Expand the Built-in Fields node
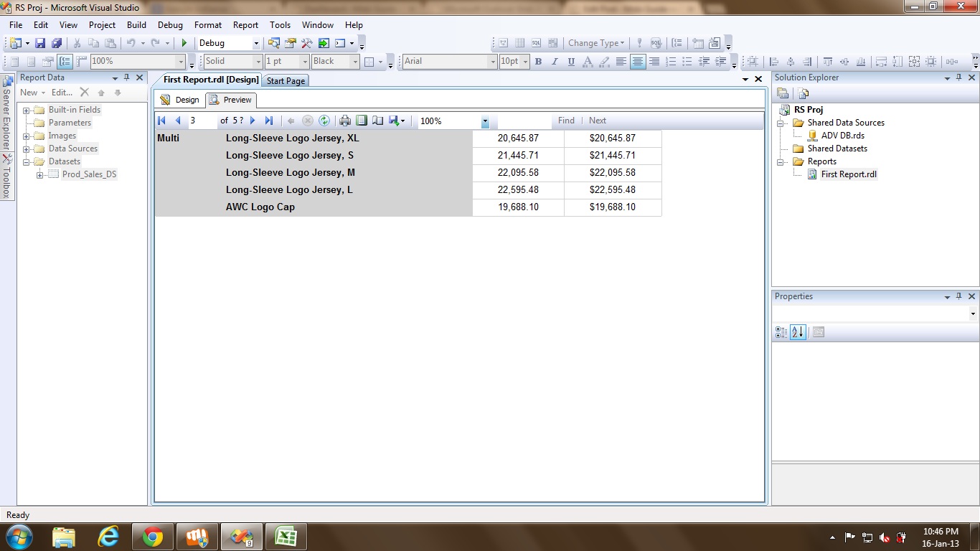Image resolution: width=980 pixels, height=551 pixels. (x=27, y=110)
